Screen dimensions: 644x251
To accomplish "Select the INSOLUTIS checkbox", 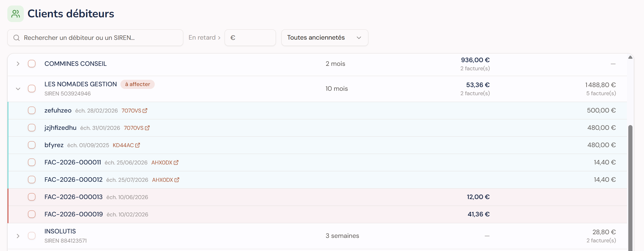I will (x=32, y=236).
